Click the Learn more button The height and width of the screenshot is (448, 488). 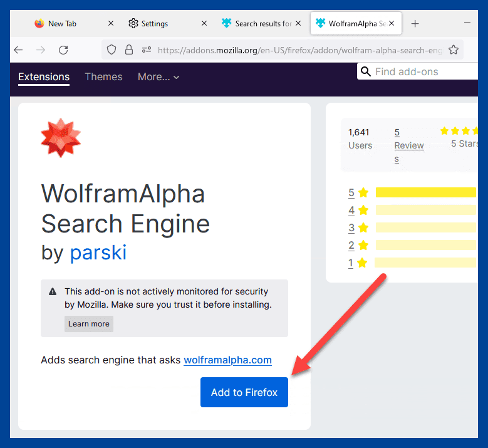click(89, 324)
